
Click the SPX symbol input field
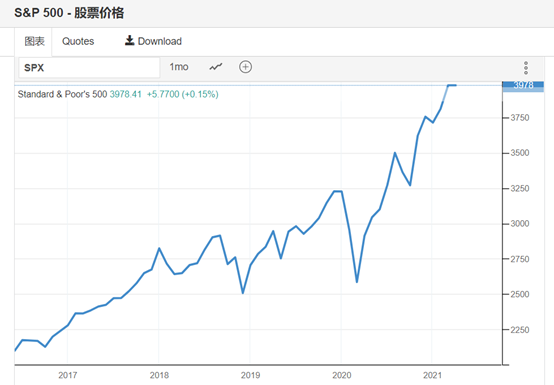click(x=89, y=67)
